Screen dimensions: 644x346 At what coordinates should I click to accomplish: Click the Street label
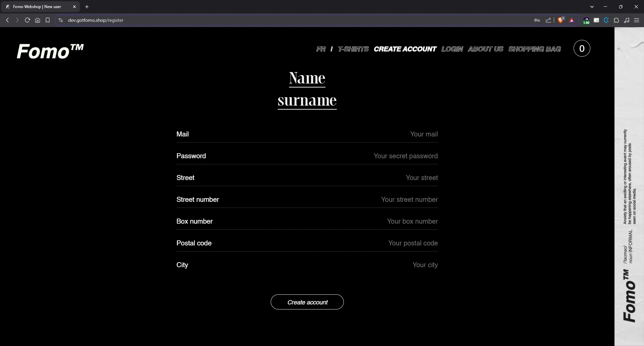point(185,178)
